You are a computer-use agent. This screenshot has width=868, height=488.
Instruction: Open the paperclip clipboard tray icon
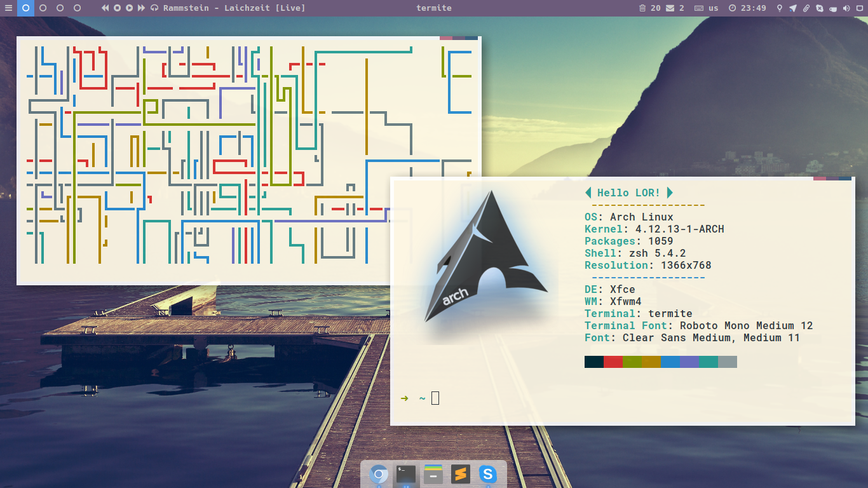point(806,8)
